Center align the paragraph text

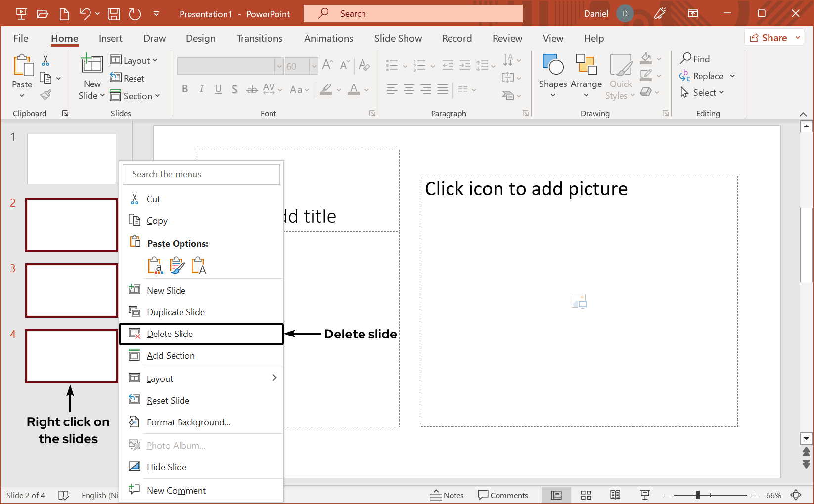[x=408, y=89]
